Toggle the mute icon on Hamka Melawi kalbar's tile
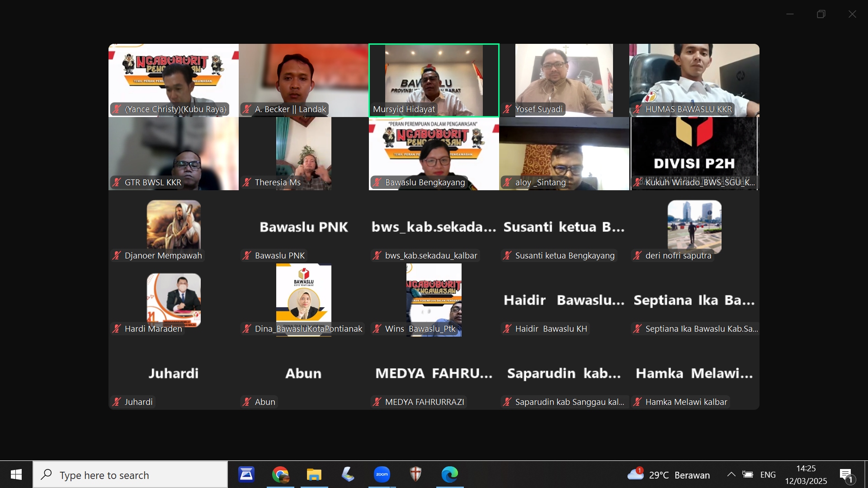The height and width of the screenshot is (488, 868). tap(638, 402)
